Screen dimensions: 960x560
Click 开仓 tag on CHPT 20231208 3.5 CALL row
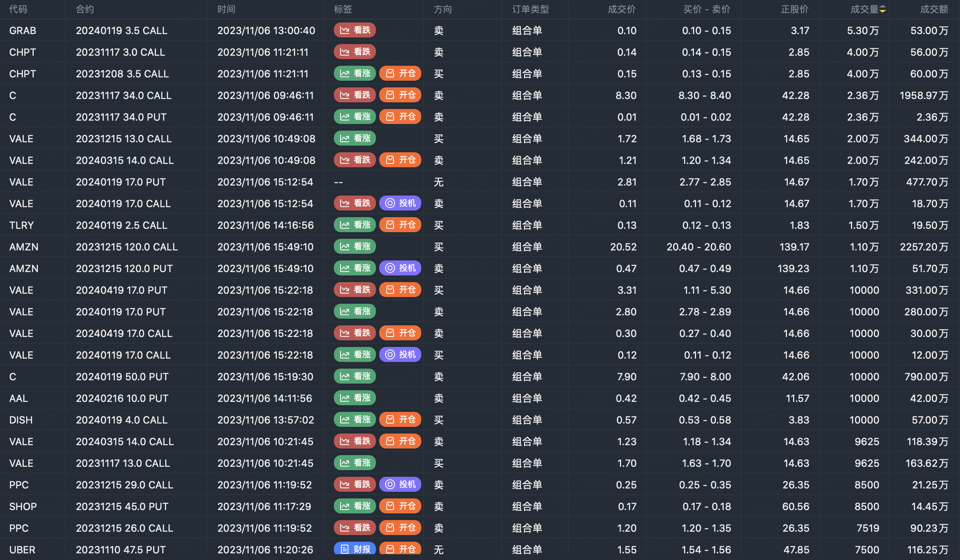(x=400, y=73)
